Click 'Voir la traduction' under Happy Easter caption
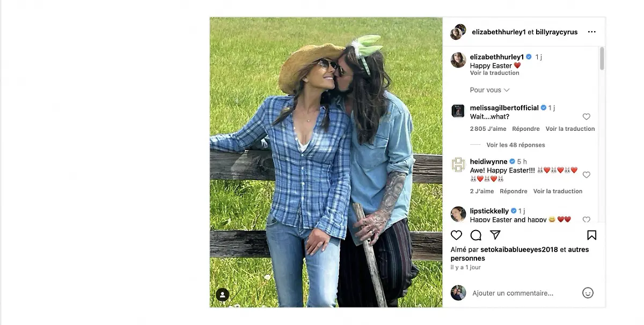 494,73
